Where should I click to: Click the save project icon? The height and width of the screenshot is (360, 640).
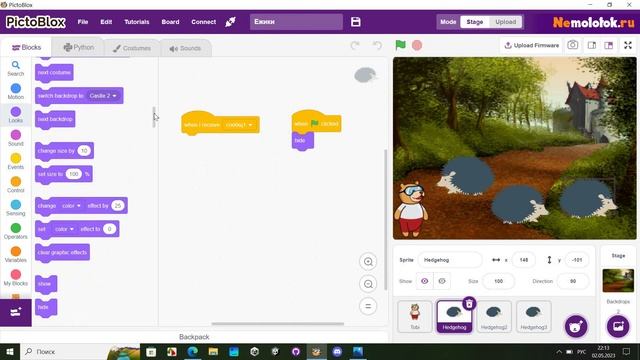[356, 22]
